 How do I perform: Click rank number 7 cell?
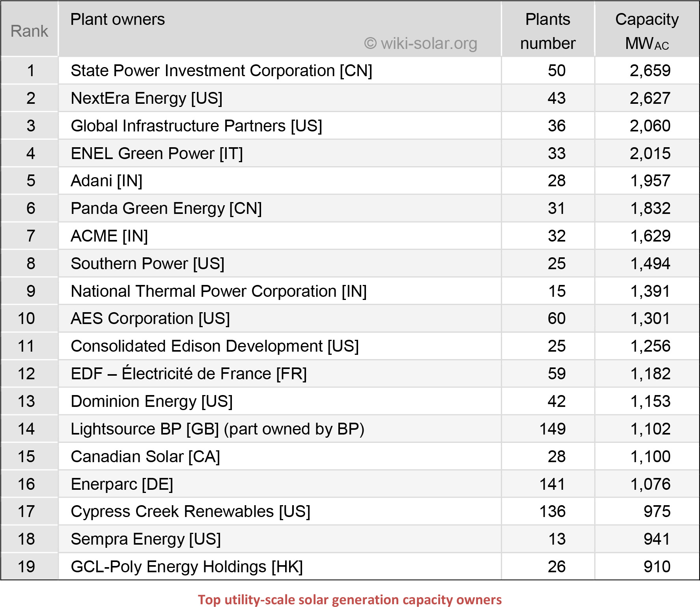click(31, 236)
